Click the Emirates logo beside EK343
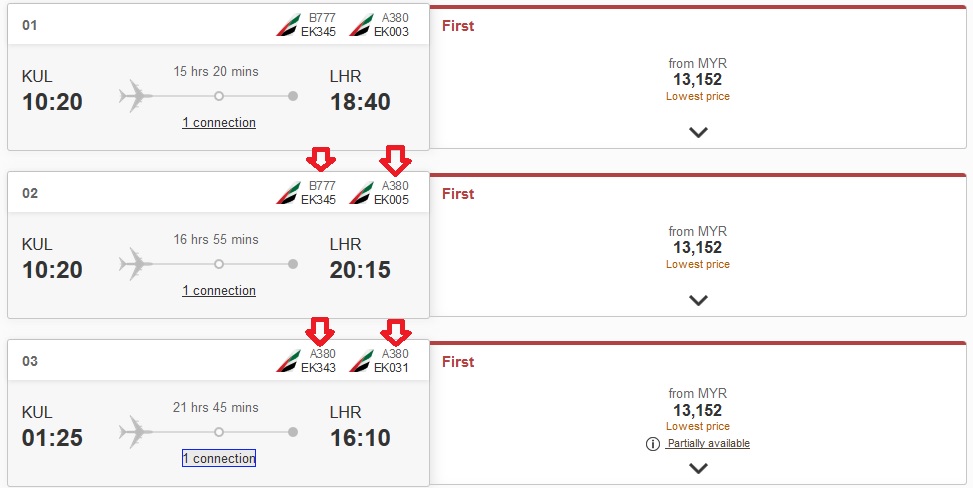 point(287,361)
